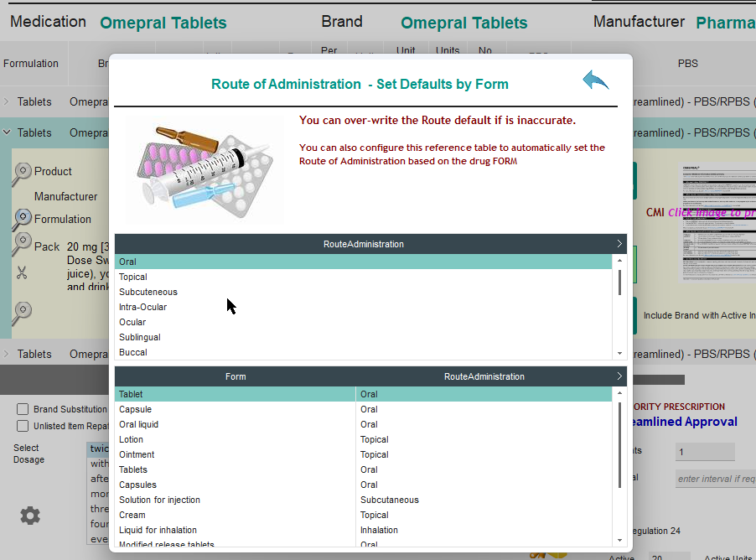Click the PBS column header
Screen dimensions: 756x560
point(687,63)
